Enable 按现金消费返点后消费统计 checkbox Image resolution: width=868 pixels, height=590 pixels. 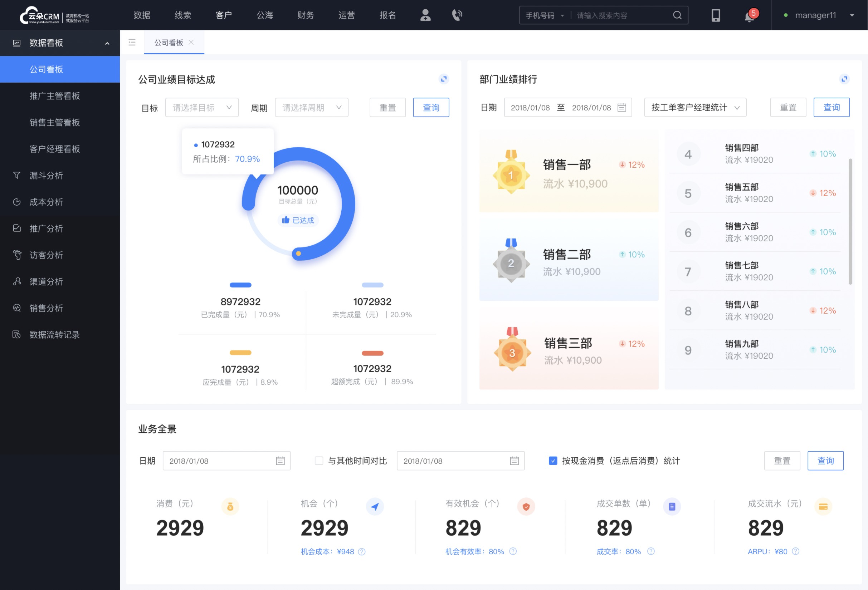point(550,460)
